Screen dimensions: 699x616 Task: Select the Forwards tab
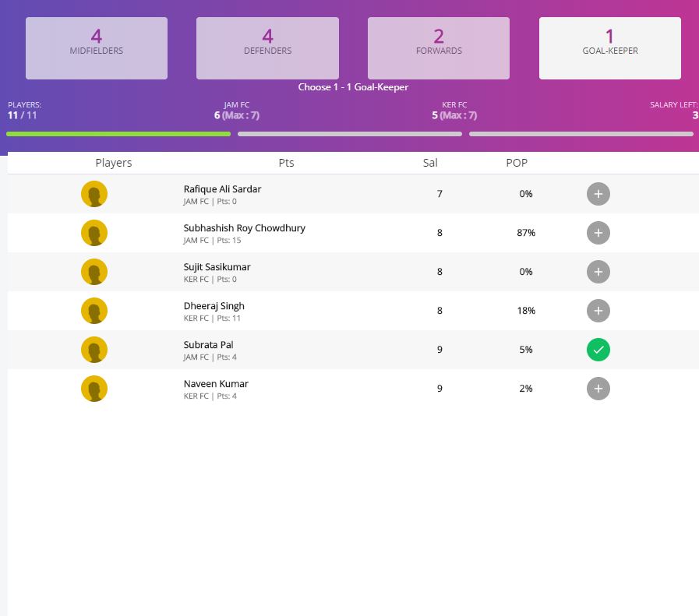[439, 48]
